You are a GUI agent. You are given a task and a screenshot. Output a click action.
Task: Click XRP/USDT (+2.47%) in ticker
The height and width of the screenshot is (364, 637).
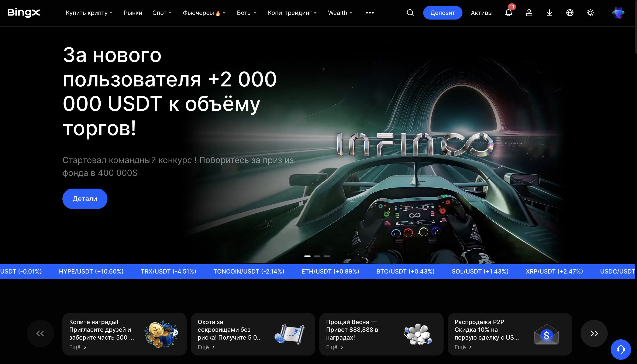554,271
